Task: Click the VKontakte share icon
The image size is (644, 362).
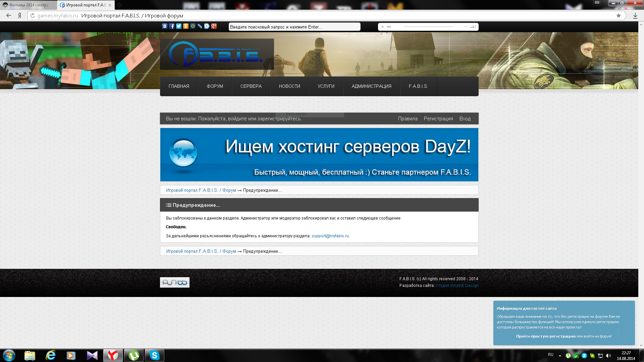Action: 164,26
